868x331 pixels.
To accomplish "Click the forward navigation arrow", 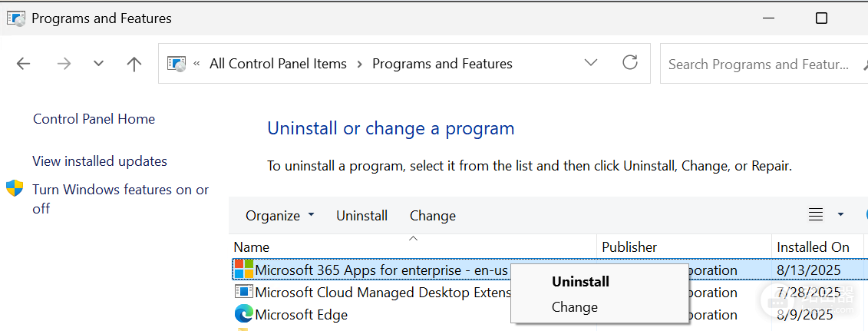I will click(x=64, y=64).
